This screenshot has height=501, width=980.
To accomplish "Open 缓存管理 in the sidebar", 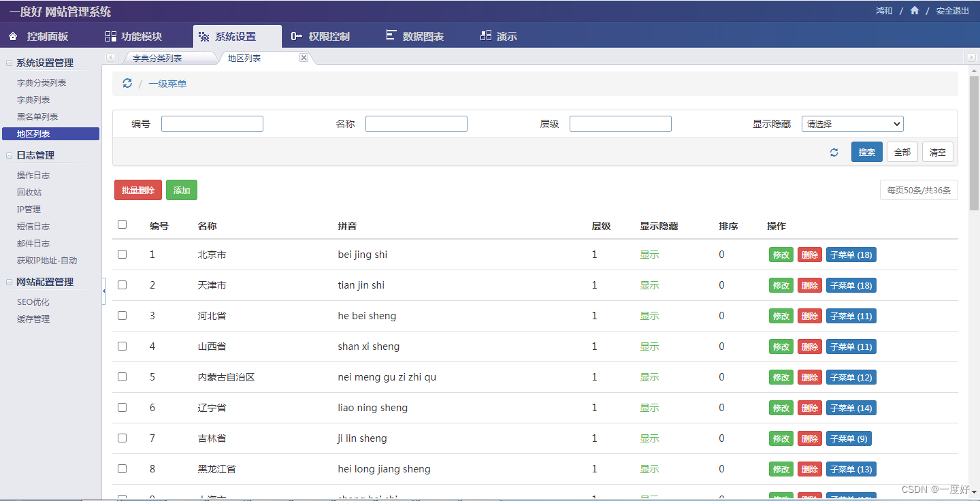I will click(x=33, y=319).
